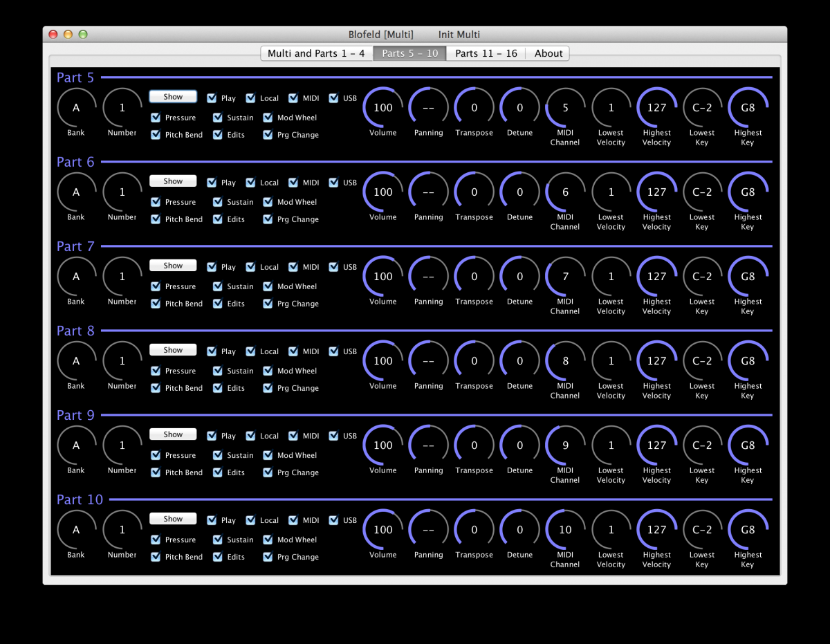Uncheck Mod Wheel for Part 9

268,455
